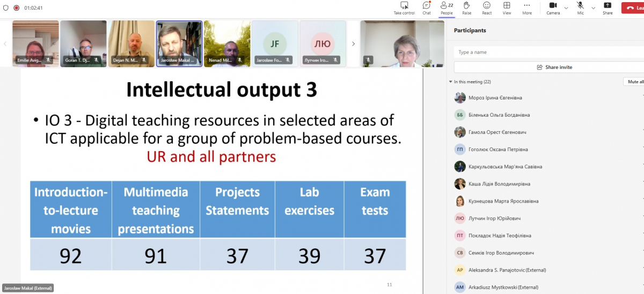Show next participant videos with right chevron

pos(353,44)
